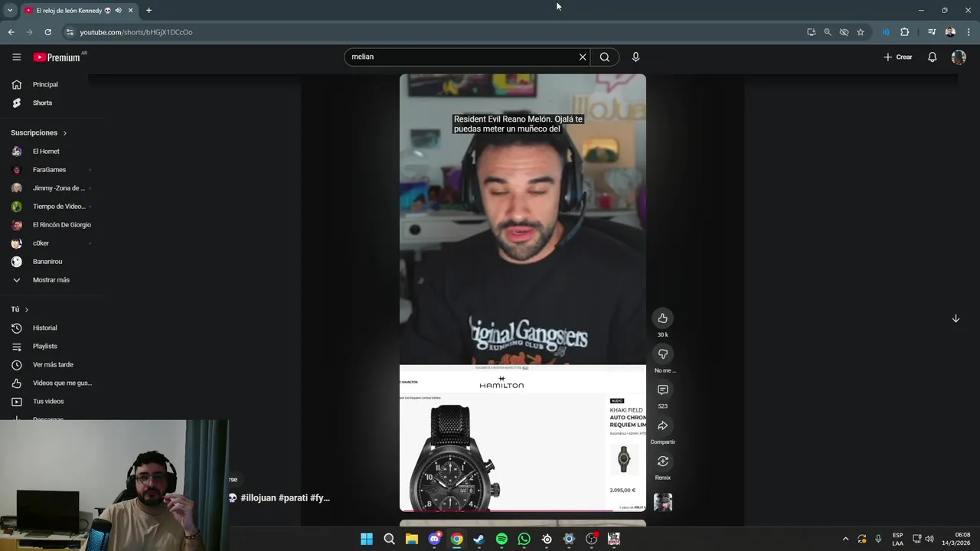This screenshot has height=551, width=980.
Task: Bookmark this page with star
Action: (861, 32)
